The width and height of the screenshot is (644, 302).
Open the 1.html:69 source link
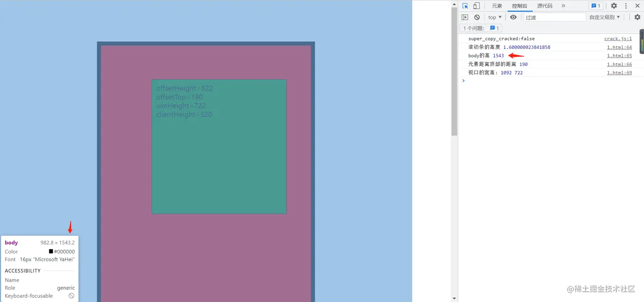[619, 73]
